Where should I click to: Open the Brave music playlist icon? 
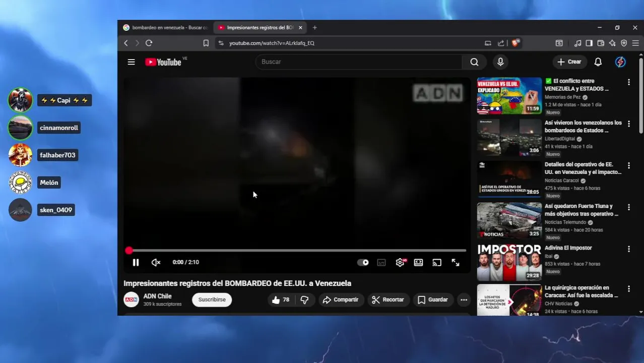[578, 43]
